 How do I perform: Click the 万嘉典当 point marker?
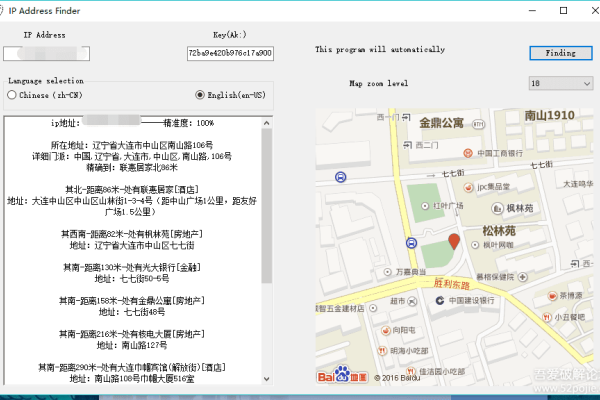click(388, 272)
